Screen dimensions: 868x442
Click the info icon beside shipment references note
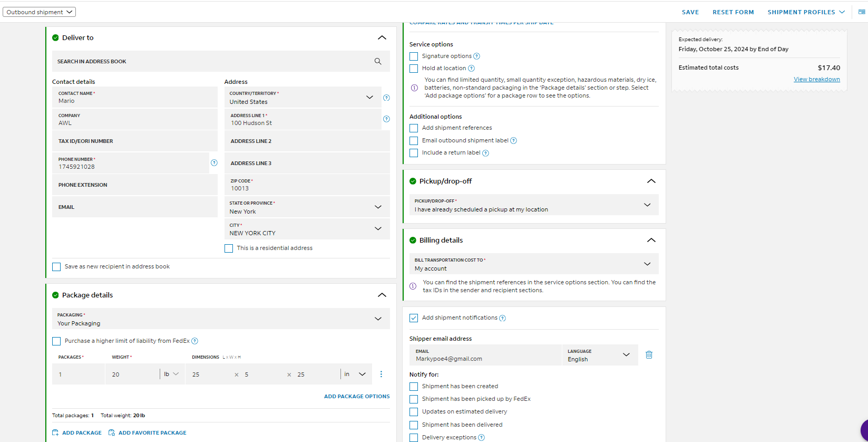pyautogui.click(x=413, y=286)
